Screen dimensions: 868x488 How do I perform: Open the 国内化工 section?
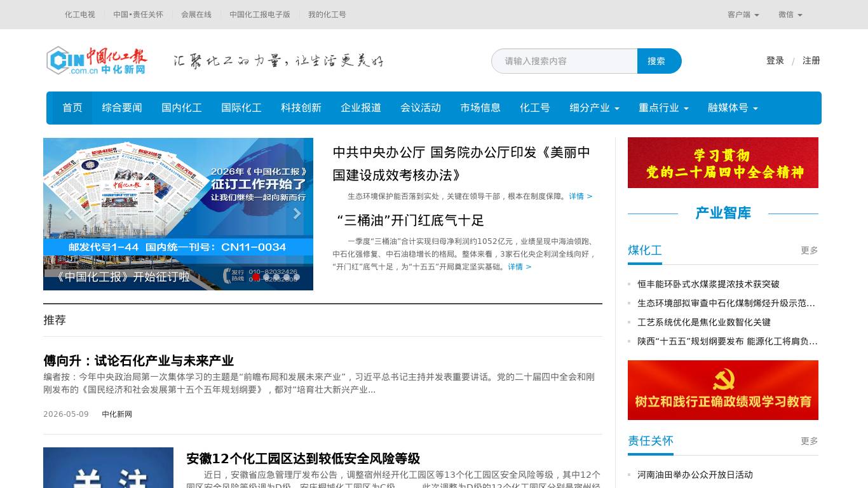pos(182,108)
